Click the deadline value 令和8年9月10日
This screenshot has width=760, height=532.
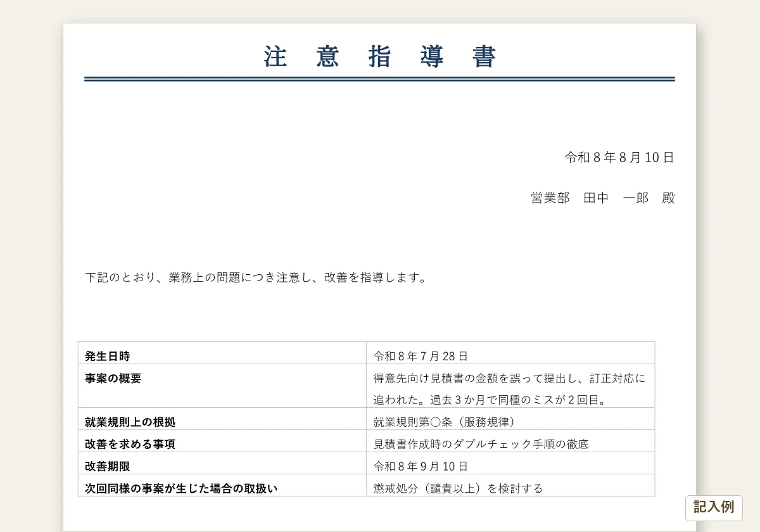(x=421, y=466)
